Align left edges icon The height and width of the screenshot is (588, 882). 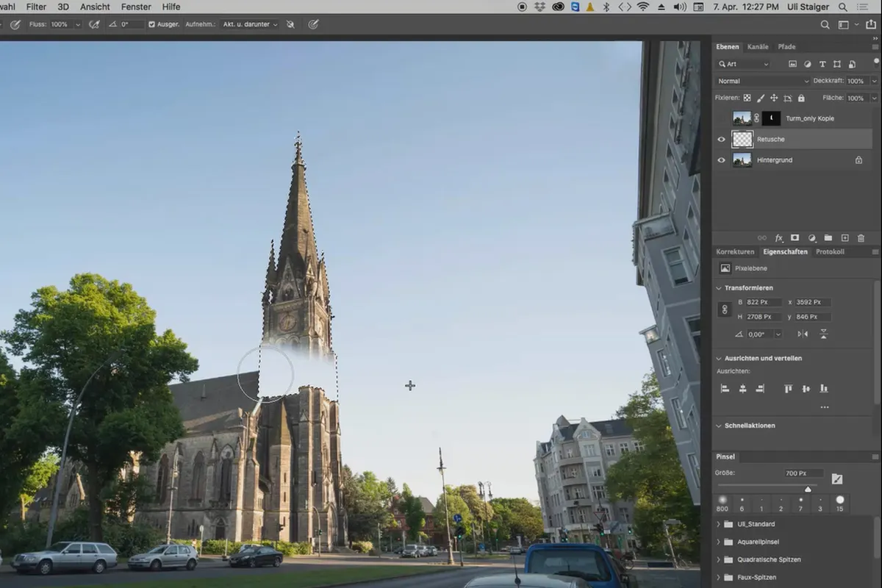coord(725,388)
